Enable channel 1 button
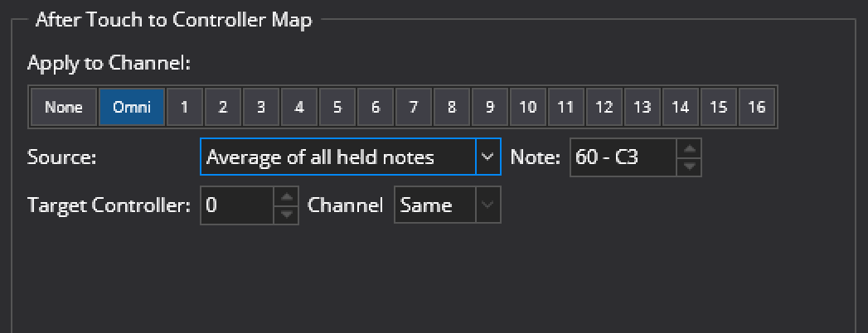This screenshot has height=333, width=868. pyautogui.click(x=184, y=108)
